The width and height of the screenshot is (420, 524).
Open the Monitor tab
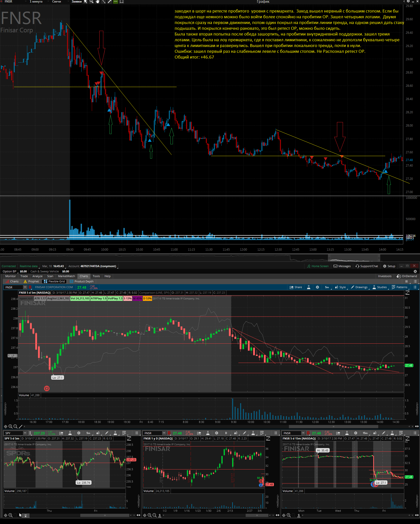[x=11, y=276]
